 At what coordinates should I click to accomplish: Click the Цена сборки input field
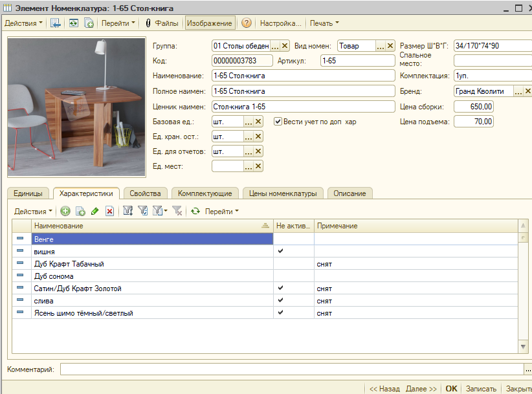coord(474,106)
